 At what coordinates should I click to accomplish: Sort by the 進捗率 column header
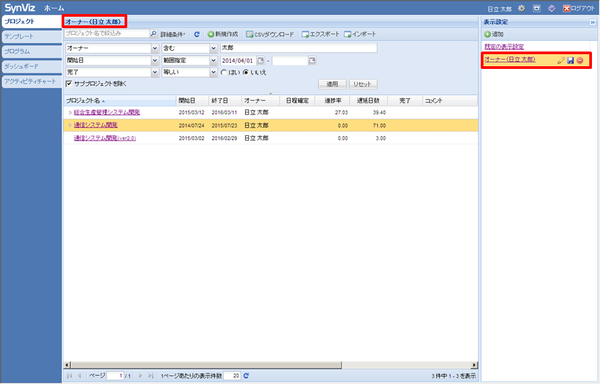(332, 101)
